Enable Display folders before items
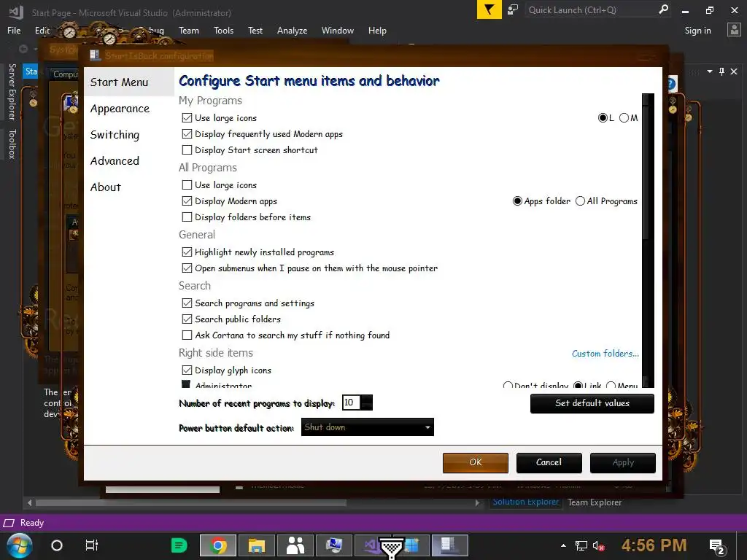This screenshot has height=560, width=747. pyautogui.click(x=187, y=217)
